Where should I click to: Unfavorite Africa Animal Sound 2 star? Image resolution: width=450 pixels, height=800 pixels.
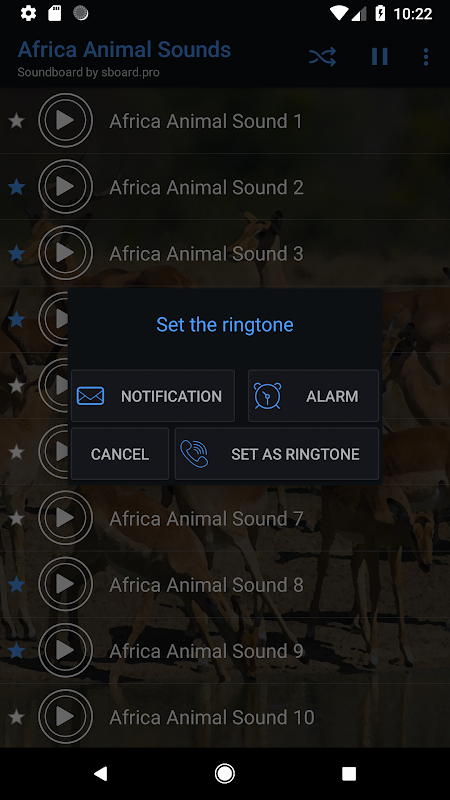(17, 187)
